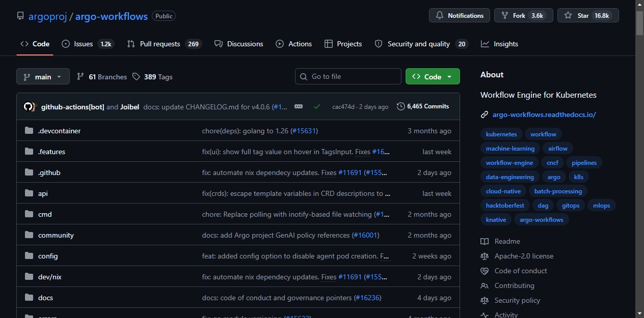Click the scale icon beside Apache-2.0 license
Image resolution: width=644 pixels, height=318 pixels.
coord(485,256)
